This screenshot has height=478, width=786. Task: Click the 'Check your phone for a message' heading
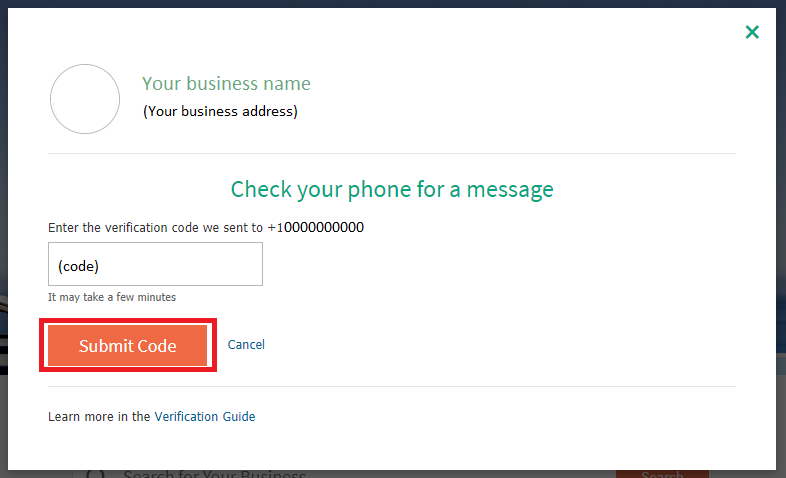click(392, 189)
